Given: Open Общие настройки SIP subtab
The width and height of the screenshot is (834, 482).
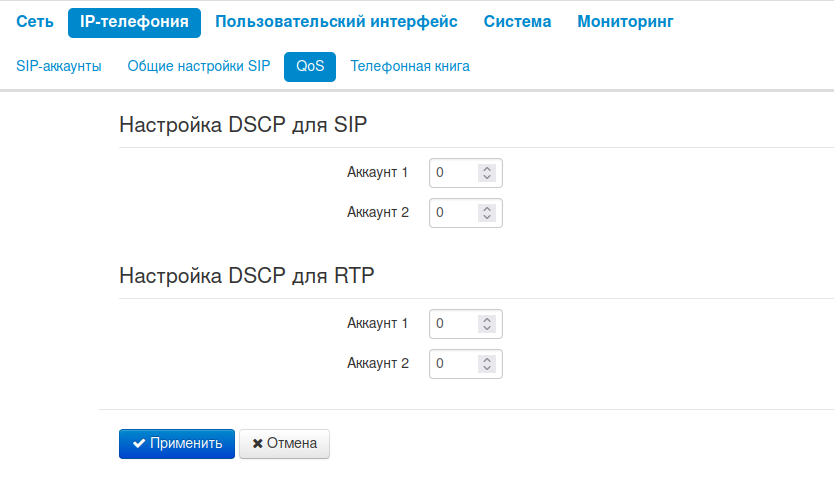Looking at the screenshot, I should [x=199, y=66].
